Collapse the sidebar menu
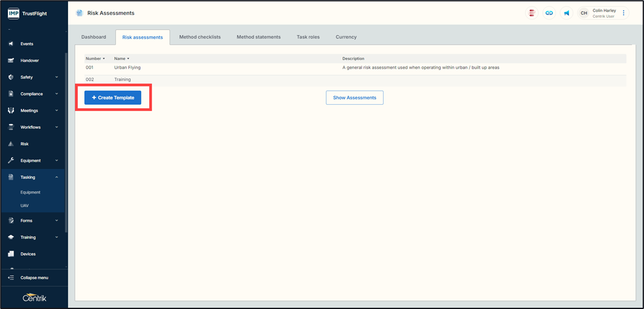644x309 pixels. point(34,278)
